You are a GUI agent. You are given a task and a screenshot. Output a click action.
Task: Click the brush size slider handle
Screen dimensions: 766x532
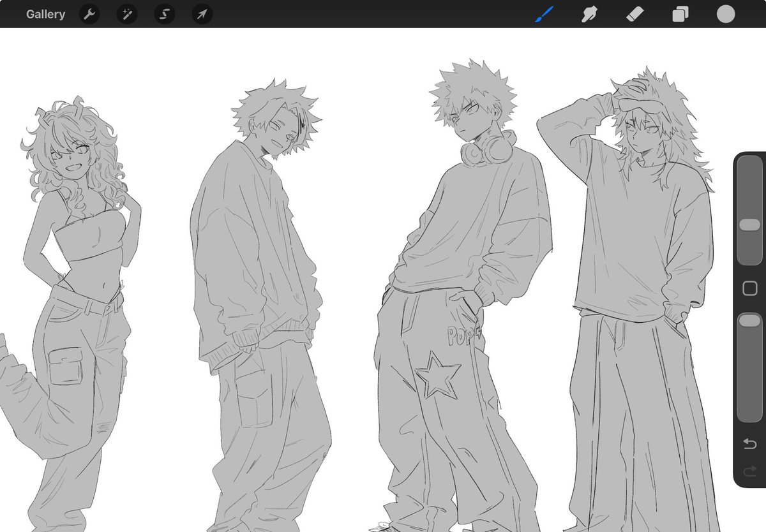[x=749, y=225]
